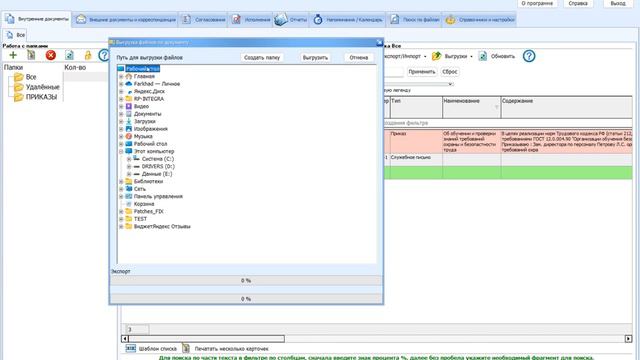The width and height of the screenshot is (640, 360).
Task: Click the Изображения icon in dialog tree
Action: [x=129, y=129]
